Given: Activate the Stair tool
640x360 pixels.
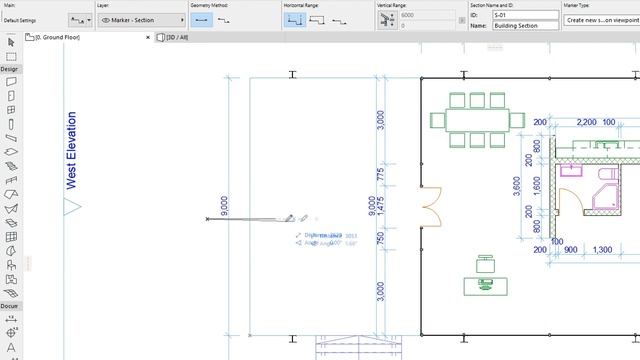Looking at the screenshot, I should 11,166.
